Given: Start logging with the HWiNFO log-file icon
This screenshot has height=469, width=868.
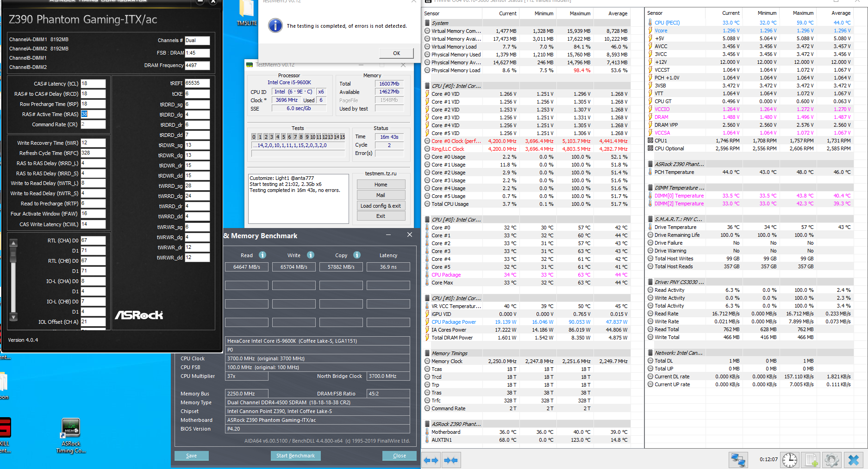Looking at the screenshot, I should tap(811, 460).
